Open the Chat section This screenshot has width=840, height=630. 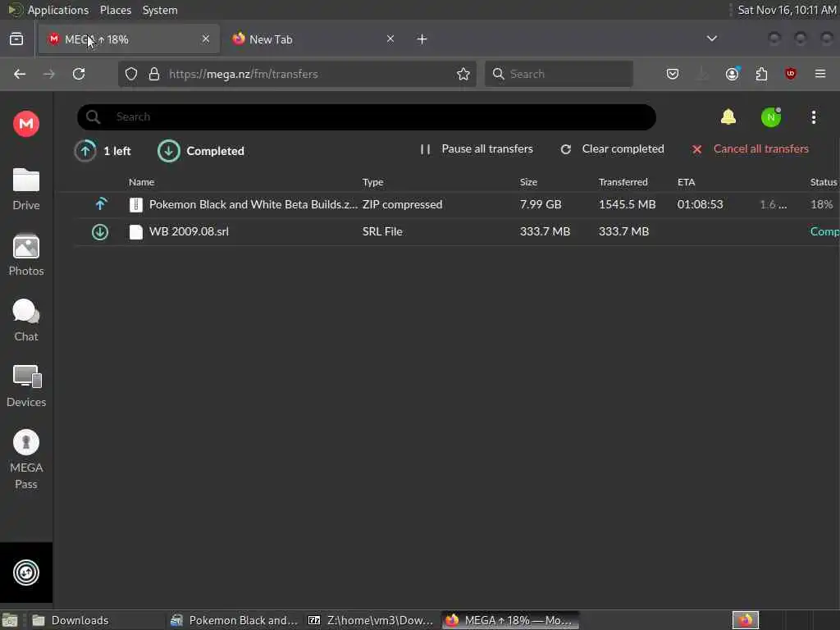(x=25, y=321)
